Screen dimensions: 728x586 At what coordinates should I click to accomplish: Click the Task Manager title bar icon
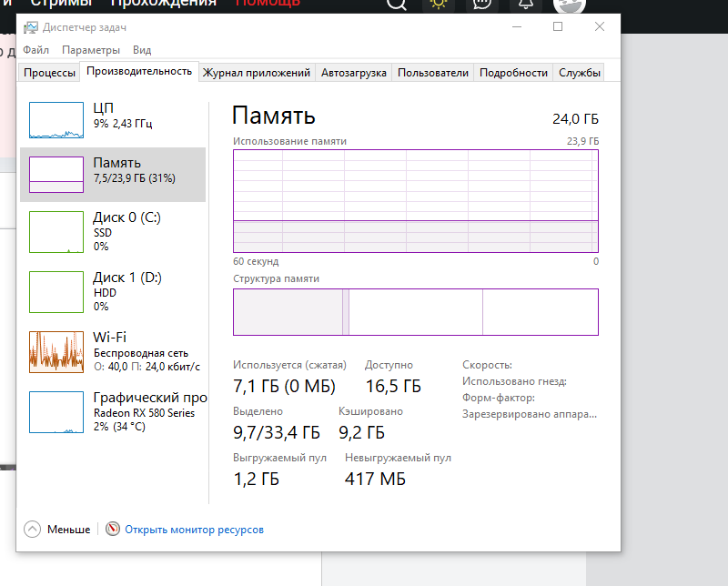(31, 27)
